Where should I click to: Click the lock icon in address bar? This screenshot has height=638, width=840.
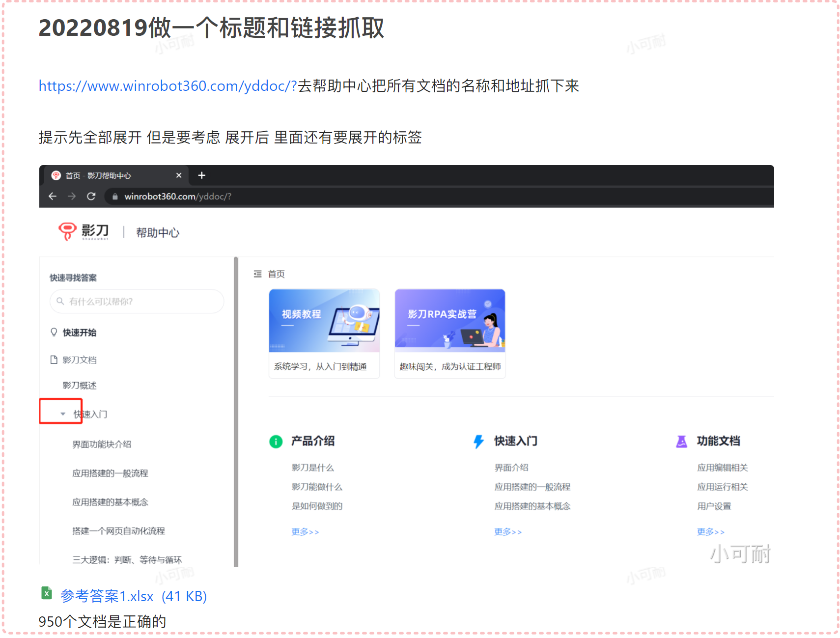pos(115,196)
